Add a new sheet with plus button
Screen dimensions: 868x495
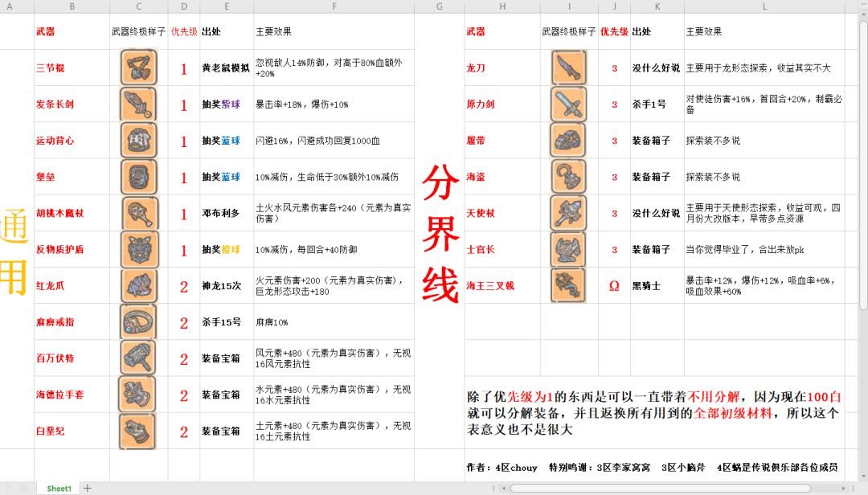(x=87, y=489)
